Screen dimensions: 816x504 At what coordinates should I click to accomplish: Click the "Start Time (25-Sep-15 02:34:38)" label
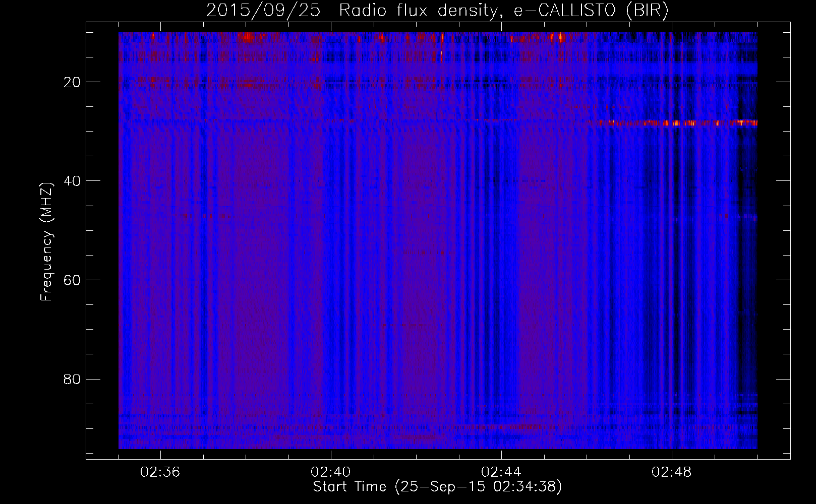437,487
